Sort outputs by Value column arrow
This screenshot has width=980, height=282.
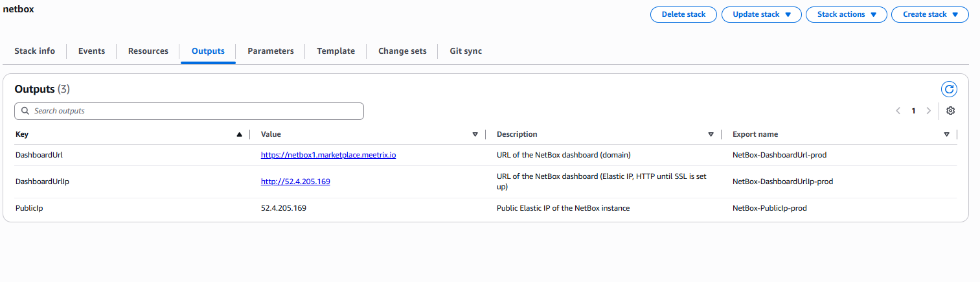click(475, 134)
